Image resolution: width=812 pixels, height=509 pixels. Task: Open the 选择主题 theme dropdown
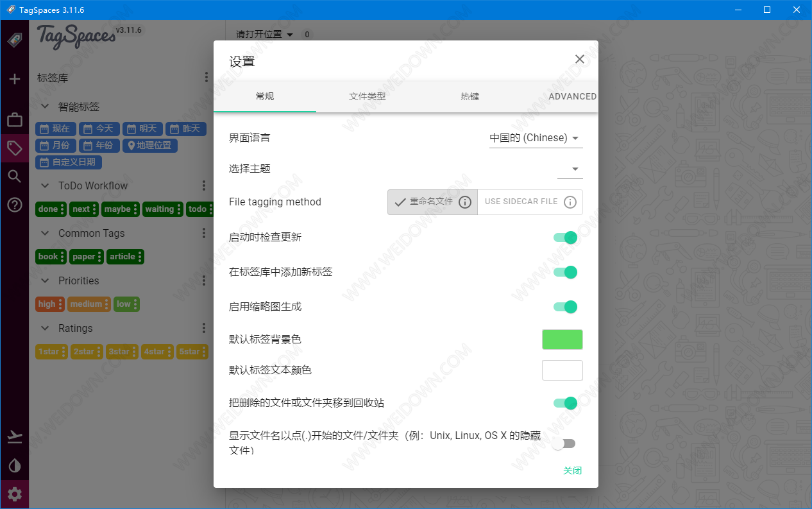coord(570,169)
